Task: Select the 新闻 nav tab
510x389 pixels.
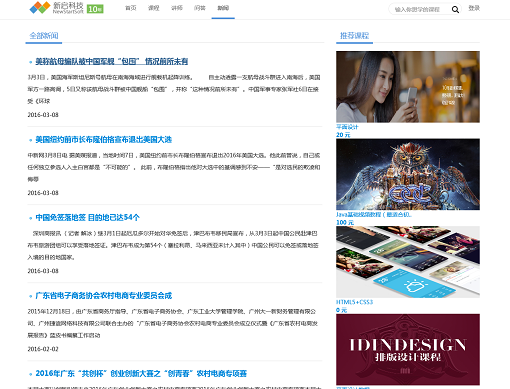Action: (223, 8)
